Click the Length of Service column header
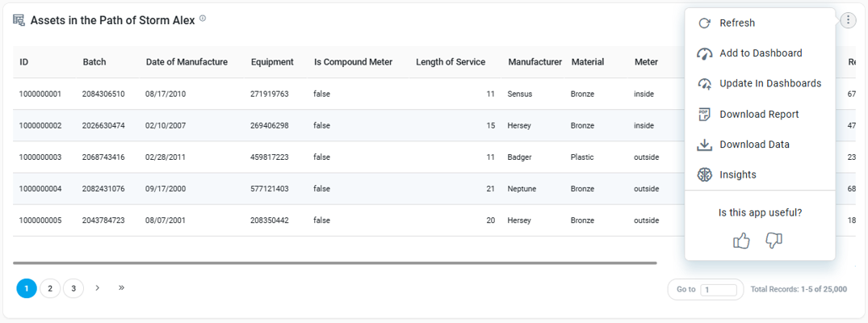868x323 pixels. (451, 62)
